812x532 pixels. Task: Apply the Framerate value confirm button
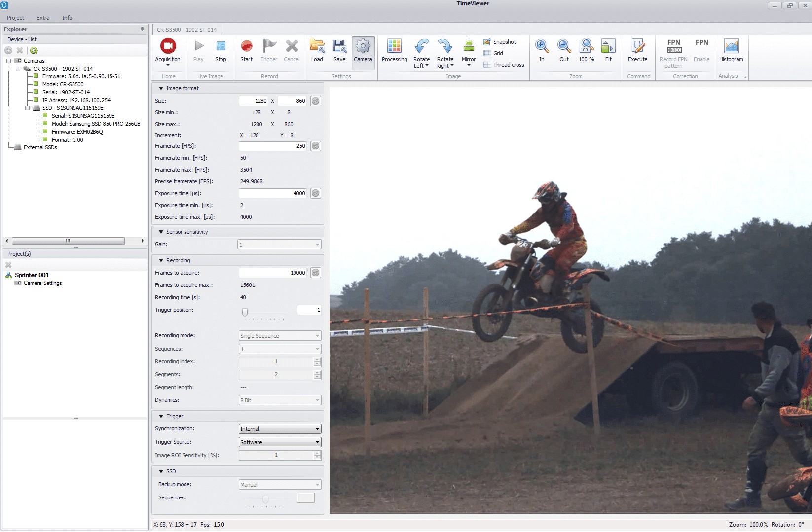pos(316,146)
